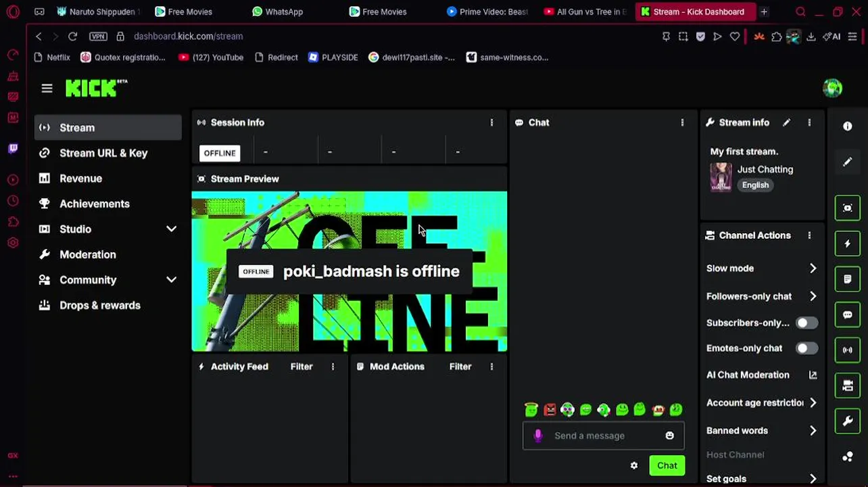Click the address bar URL
868x487 pixels.
click(x=188, y=37)
